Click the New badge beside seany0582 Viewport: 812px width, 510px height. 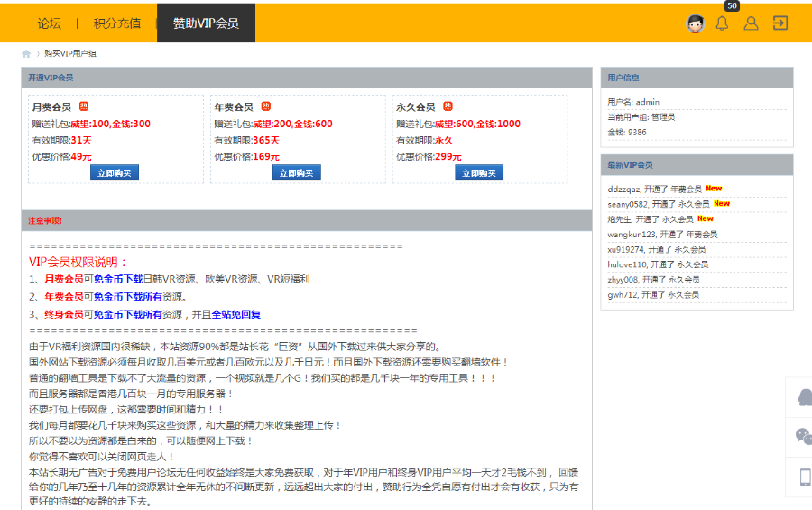722,204
